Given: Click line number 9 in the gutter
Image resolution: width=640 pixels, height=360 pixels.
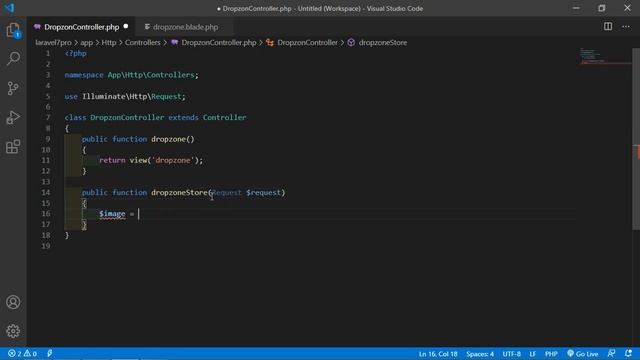Looking at the screenshot, I should pyautogui.click(x=48, y=139).
